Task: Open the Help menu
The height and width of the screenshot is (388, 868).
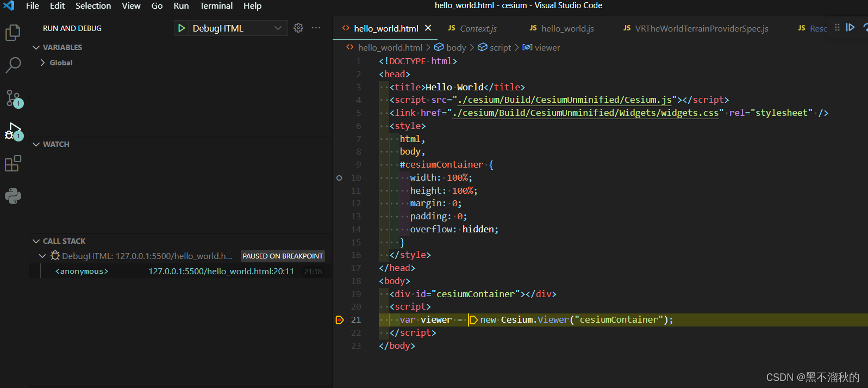Action: click(252, 6)
